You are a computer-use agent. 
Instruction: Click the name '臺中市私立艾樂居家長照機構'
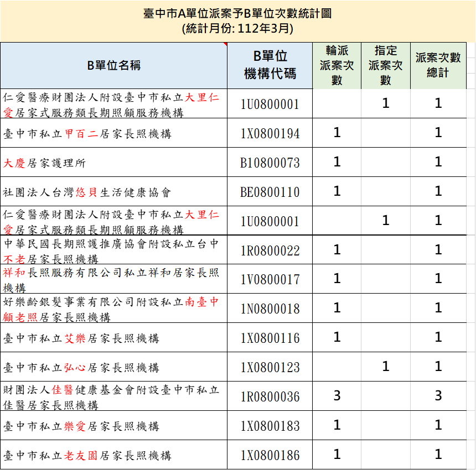81,338
